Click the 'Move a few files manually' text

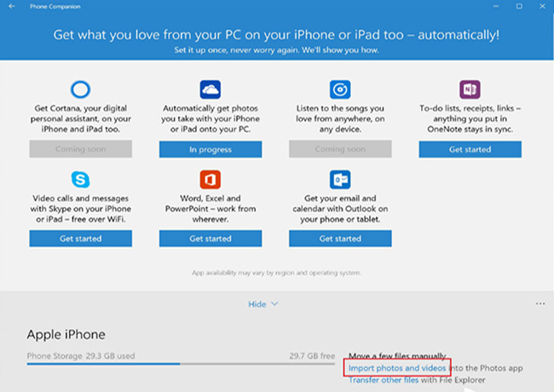click(x=397, y=355)
